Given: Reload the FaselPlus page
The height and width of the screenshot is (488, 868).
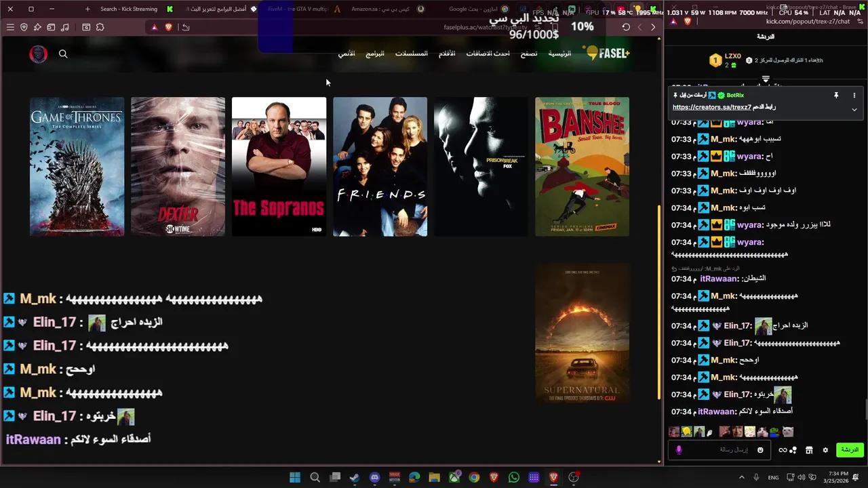Looking at the screenshot, I should (x=626, y=27).
